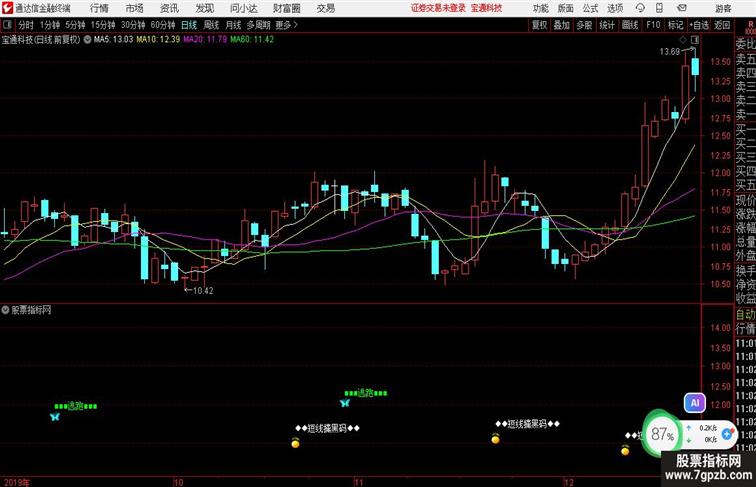Open the 行情 menu
This screenshot has height=487, width=756.
point(99,8)
